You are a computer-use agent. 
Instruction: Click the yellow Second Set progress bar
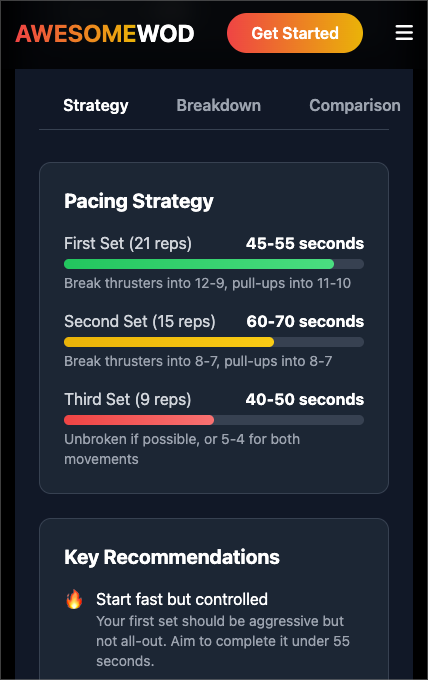coord(169,342)
